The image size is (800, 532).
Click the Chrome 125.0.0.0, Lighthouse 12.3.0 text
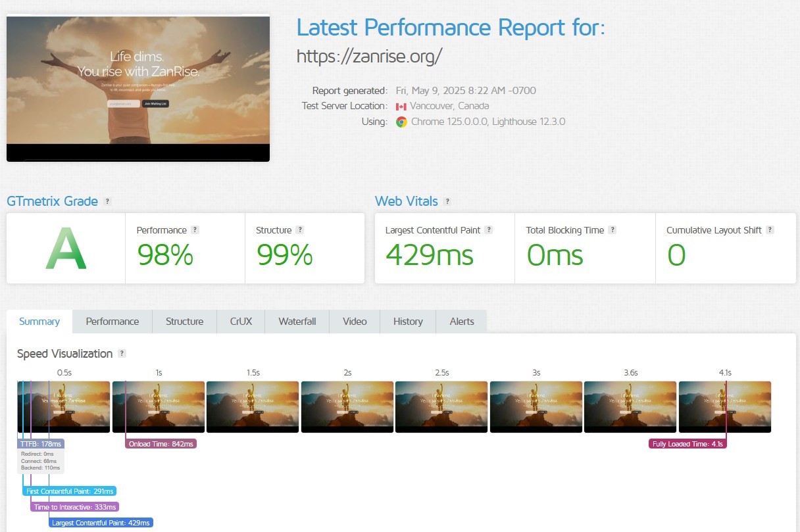coord(488,122)
